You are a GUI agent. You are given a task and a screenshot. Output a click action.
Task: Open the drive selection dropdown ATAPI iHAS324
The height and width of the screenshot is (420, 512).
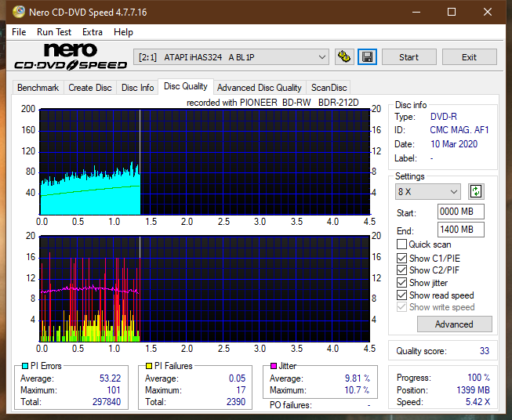231,57
